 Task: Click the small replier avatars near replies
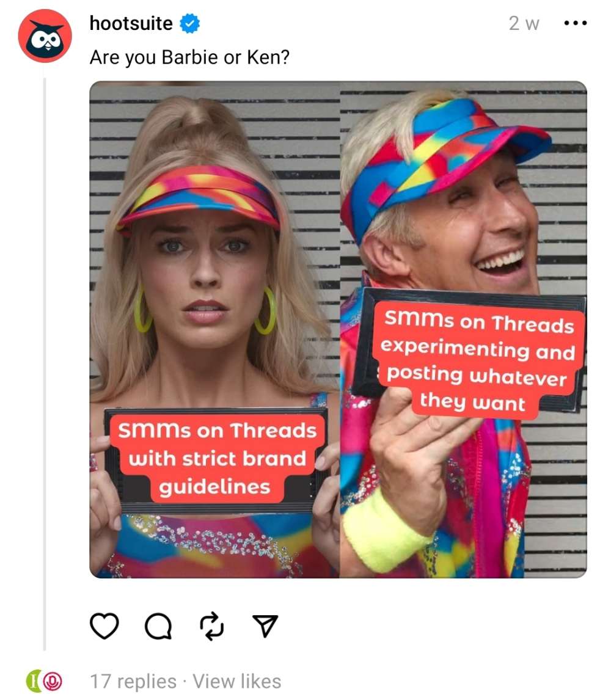(45, 681)
